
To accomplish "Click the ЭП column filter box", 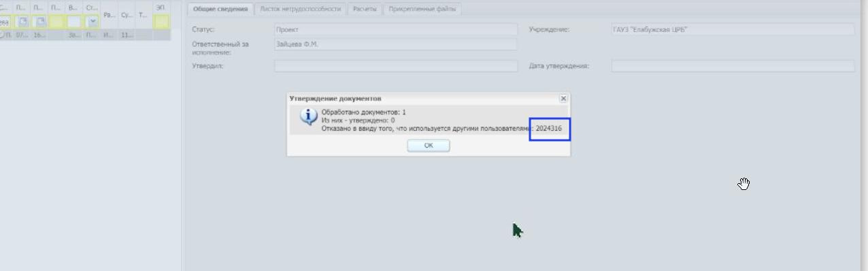I will (x=161, y=22).
